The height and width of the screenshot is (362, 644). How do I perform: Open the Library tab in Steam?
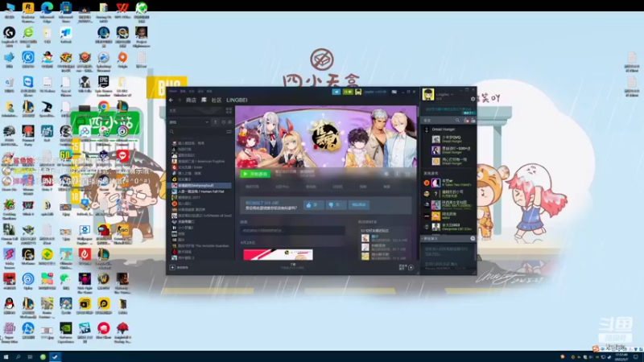pos(204,100)
